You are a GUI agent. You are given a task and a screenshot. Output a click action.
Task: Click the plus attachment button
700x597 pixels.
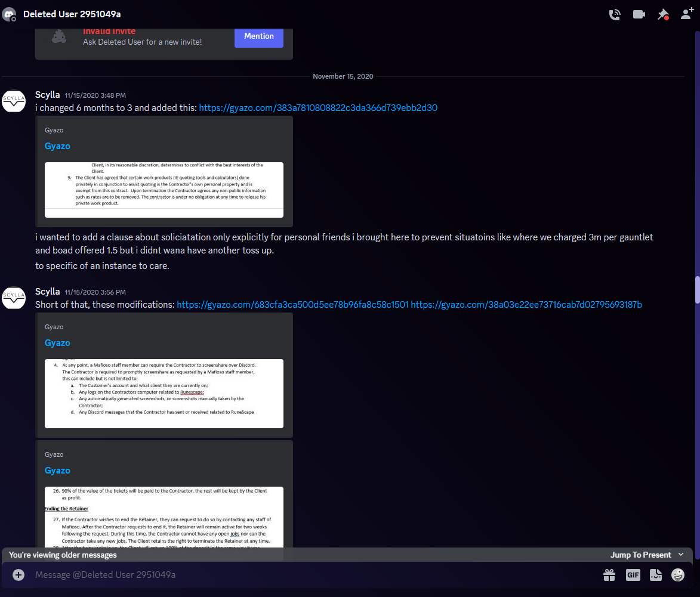point(18,575)
